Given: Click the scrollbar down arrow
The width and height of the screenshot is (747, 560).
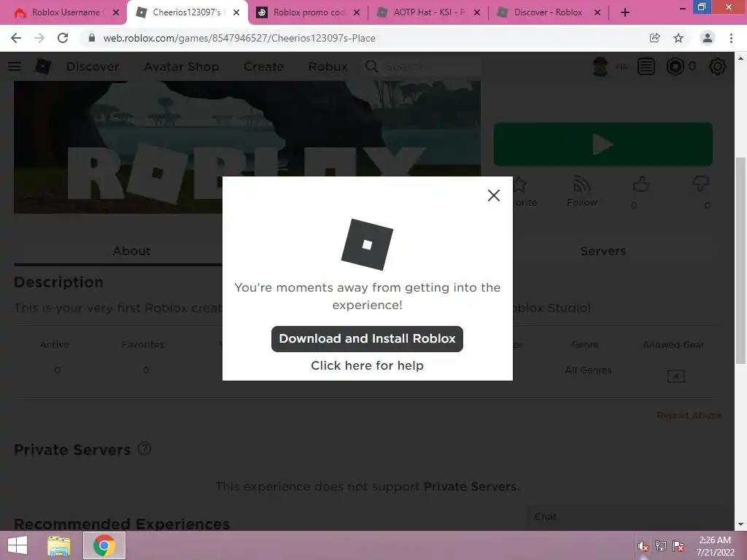Looking at the screenshot, I should coord(740,524).
